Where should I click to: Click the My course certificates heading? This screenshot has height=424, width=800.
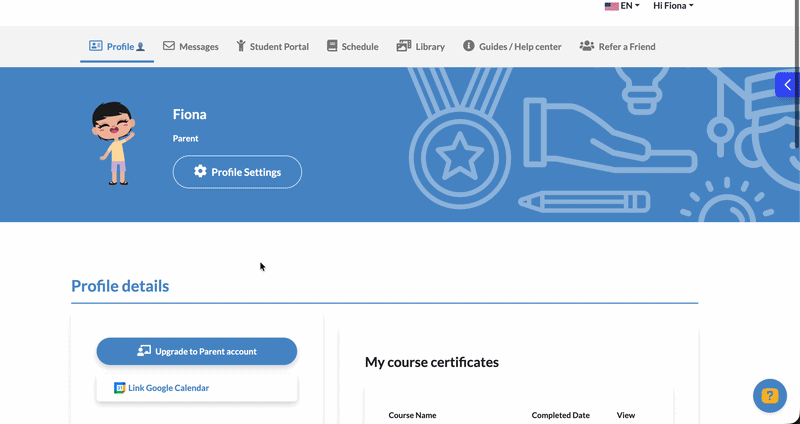tap(432, 362)
